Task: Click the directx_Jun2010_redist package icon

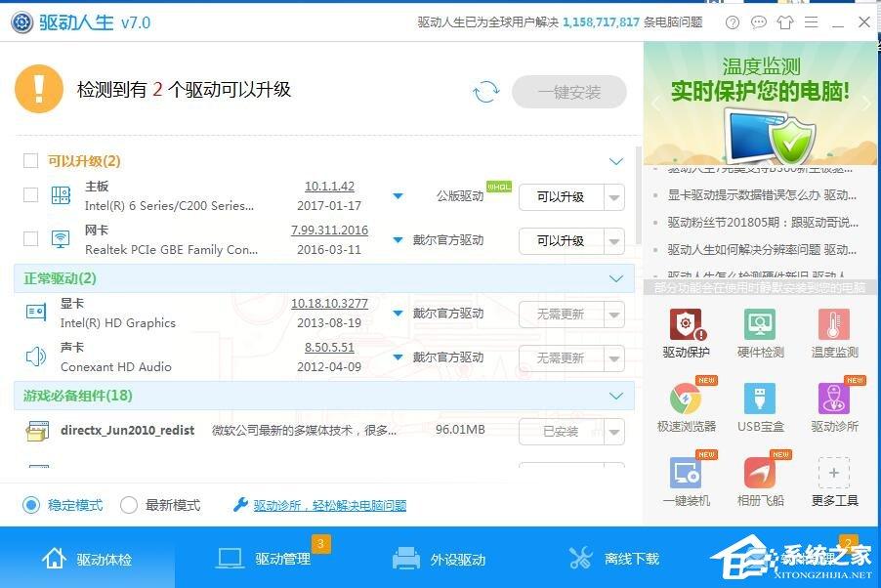Action: tap(37, 431)
